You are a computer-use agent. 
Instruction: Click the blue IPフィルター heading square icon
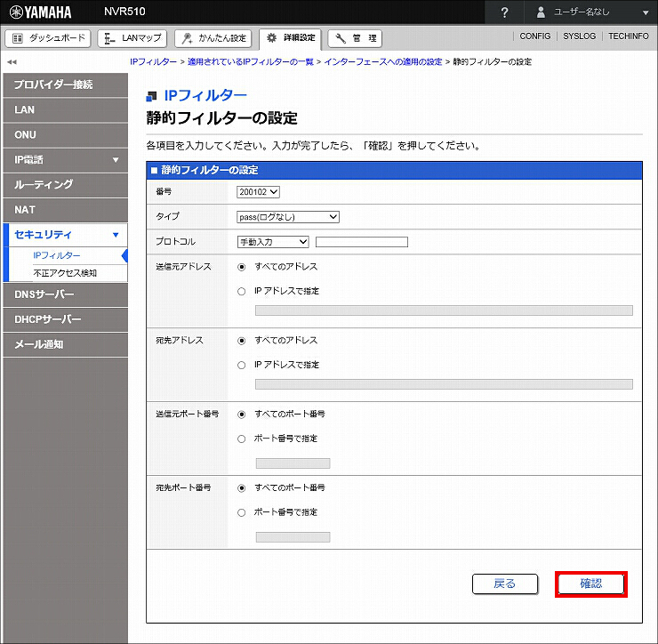[x=151, y=97]
